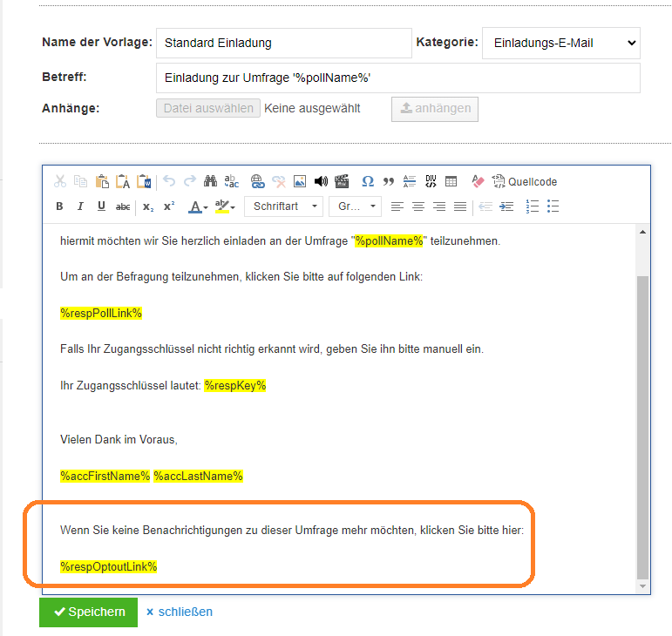Insert a table
The height and width of the screenshot is (636, 672).
(x=451, y=181)
